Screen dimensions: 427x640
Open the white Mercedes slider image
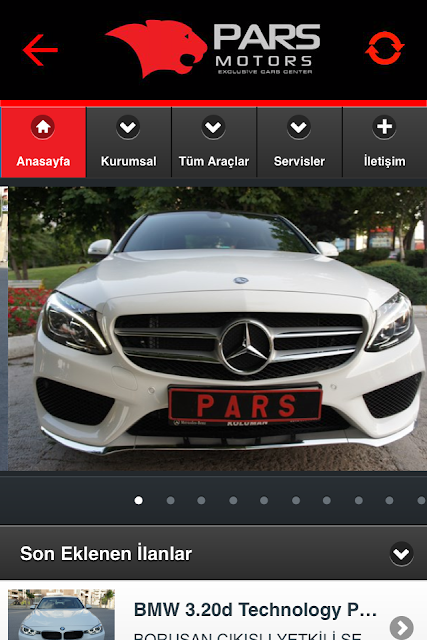(x=218, y=329)
